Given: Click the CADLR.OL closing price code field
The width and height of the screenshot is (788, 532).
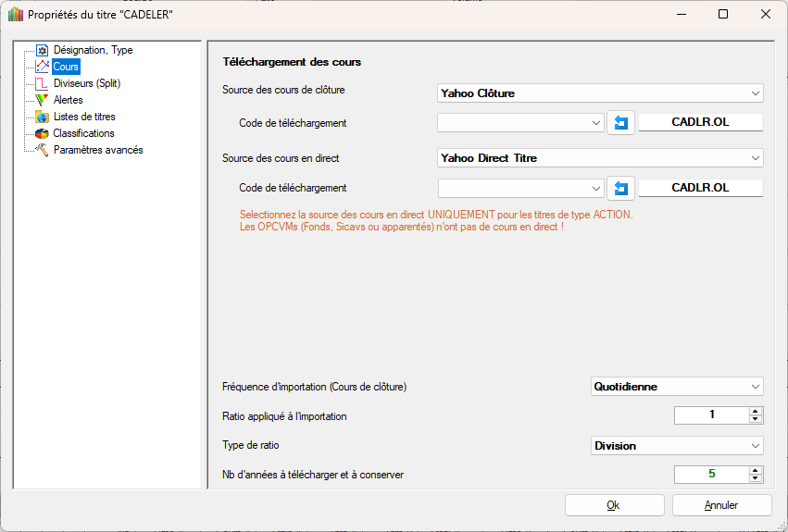Looking at the screenshot, I should click(x=700, y=123).
